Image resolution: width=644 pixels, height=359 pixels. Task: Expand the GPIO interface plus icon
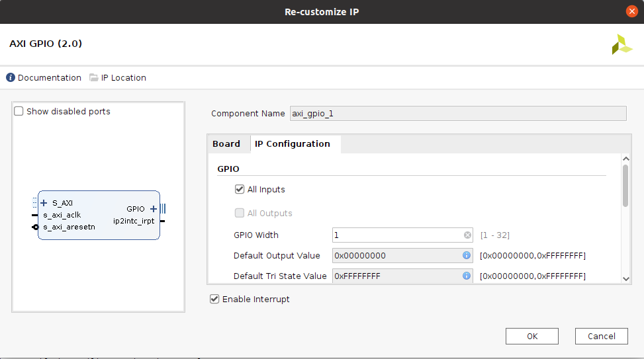point(153,209)
